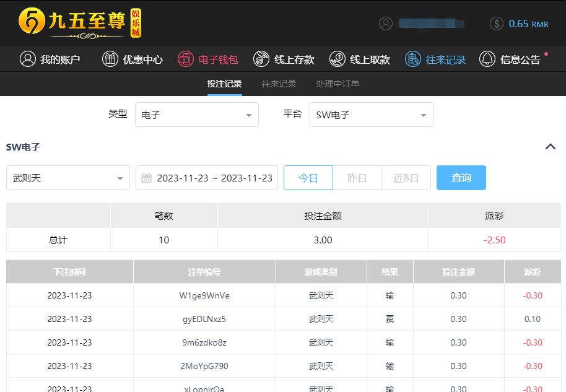566x392 pixels.
Task: Open 优惠中心 gift icon
Action: (x=110, y=59)
